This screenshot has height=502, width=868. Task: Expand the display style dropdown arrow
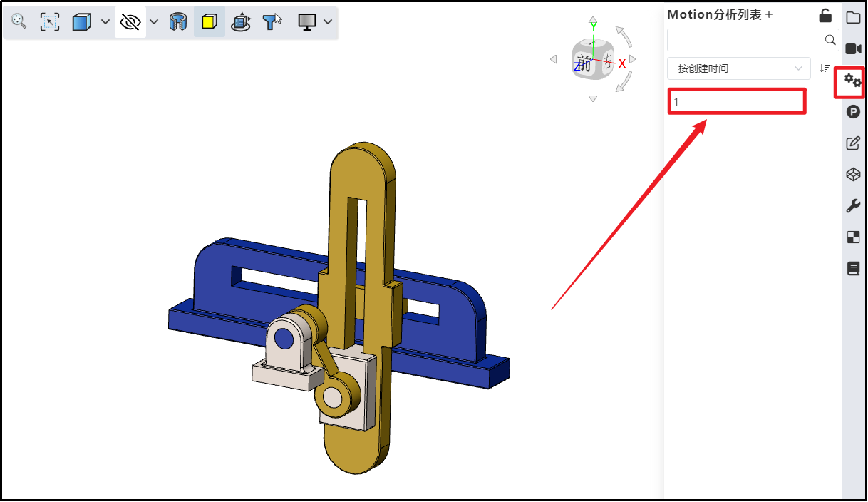tap(105, 22)
